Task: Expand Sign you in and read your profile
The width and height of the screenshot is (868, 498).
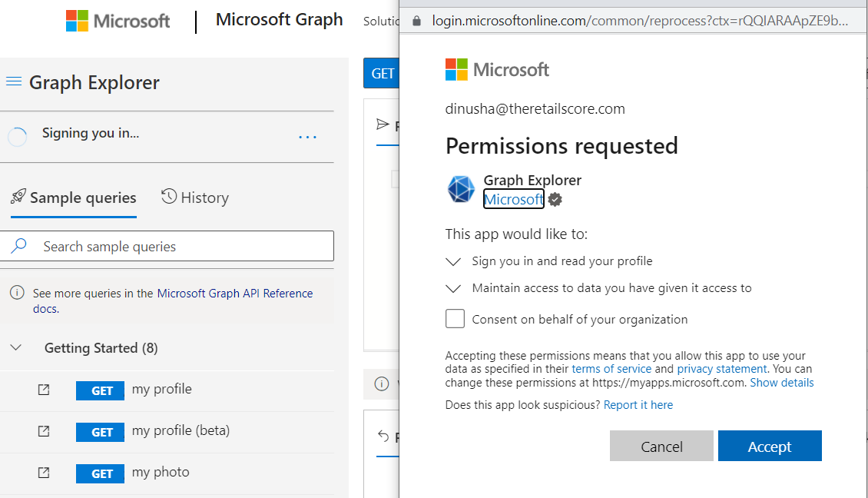Action: [x=453, y=261]
